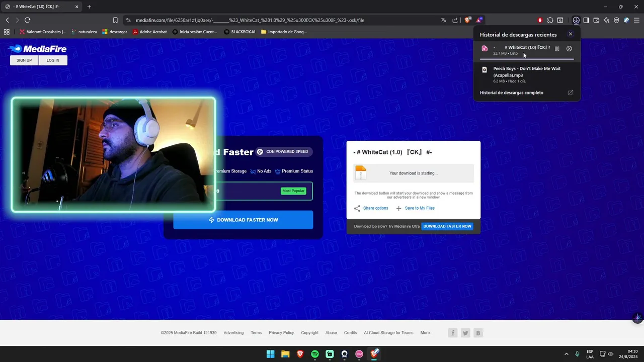Select the WhiteCat tab
This screenshot has width=644, height=362.
click(41, 7)
